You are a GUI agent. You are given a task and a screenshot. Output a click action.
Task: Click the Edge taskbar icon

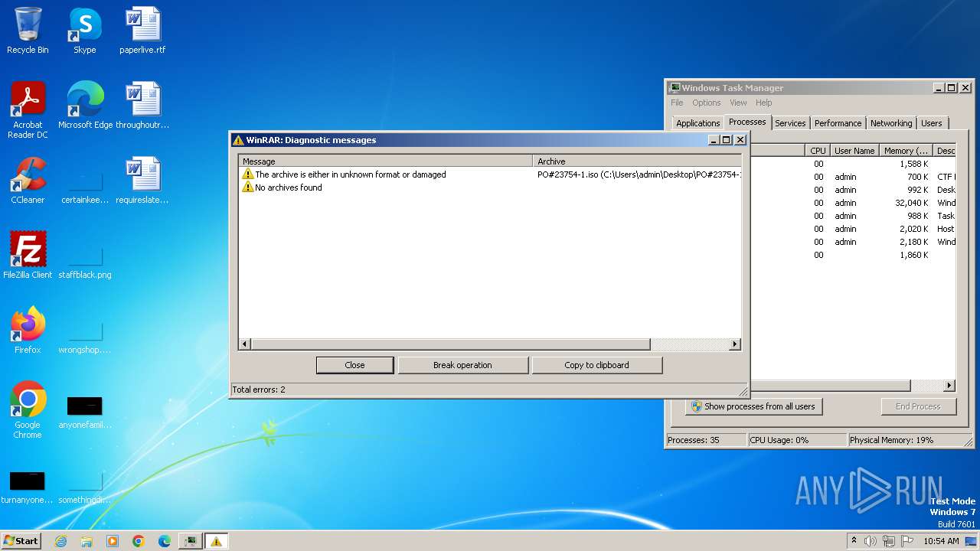(165, 541)
